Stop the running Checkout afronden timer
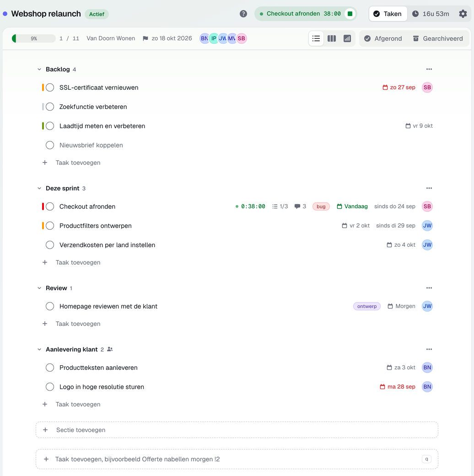474x476 pixels. pyautogui.click(x=350, y=14)
